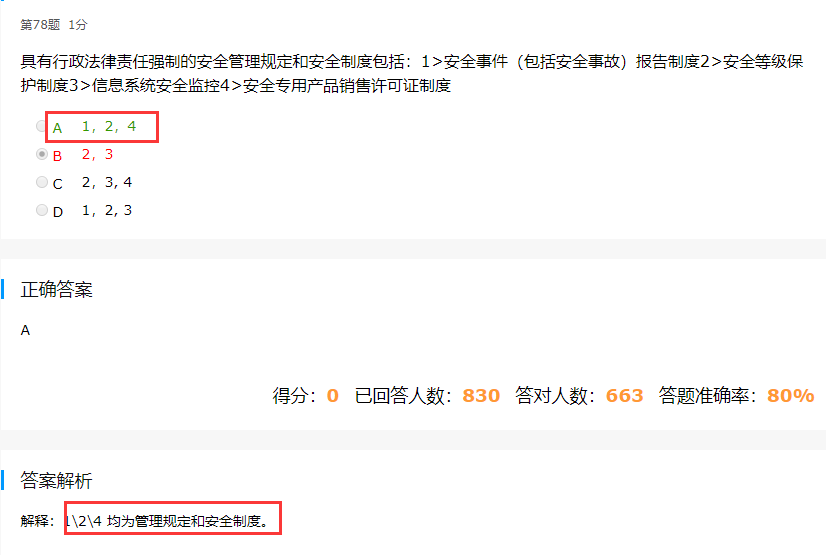Click the 答案解析 section heading
This screenshot has width=826, height=555.
pyautogui.click(x=56, y=480)
